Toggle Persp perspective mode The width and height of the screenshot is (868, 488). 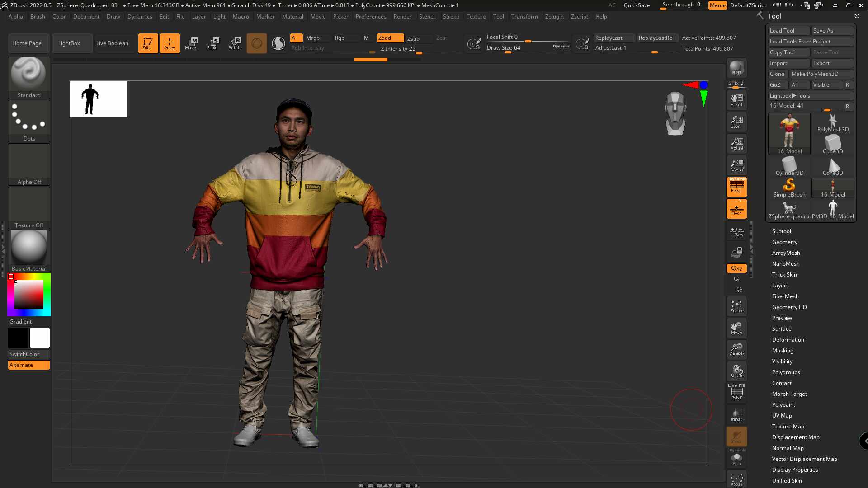pos(736,186)
